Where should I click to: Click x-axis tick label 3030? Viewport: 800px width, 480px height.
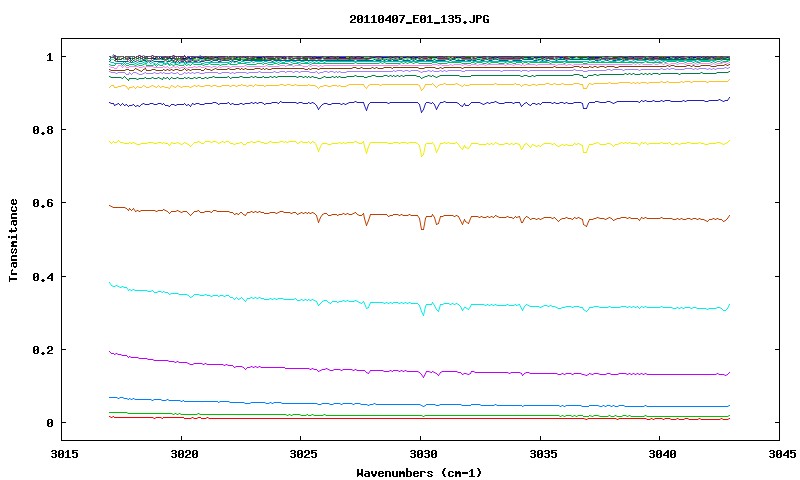[x=423, y=454]
